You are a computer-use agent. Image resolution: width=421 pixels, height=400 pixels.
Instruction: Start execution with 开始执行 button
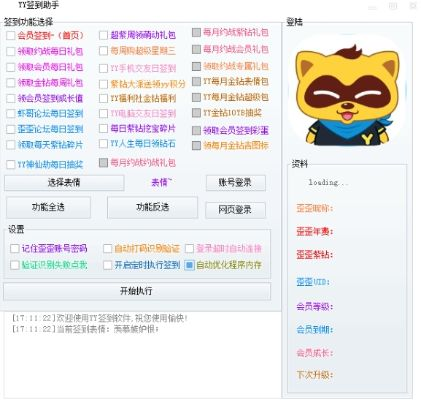tap(137, 291)
